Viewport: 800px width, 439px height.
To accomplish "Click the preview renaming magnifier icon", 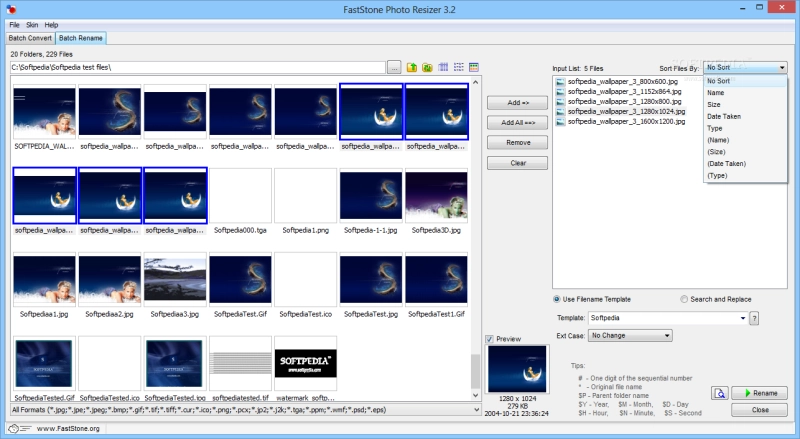I will [x=719, y=393].
